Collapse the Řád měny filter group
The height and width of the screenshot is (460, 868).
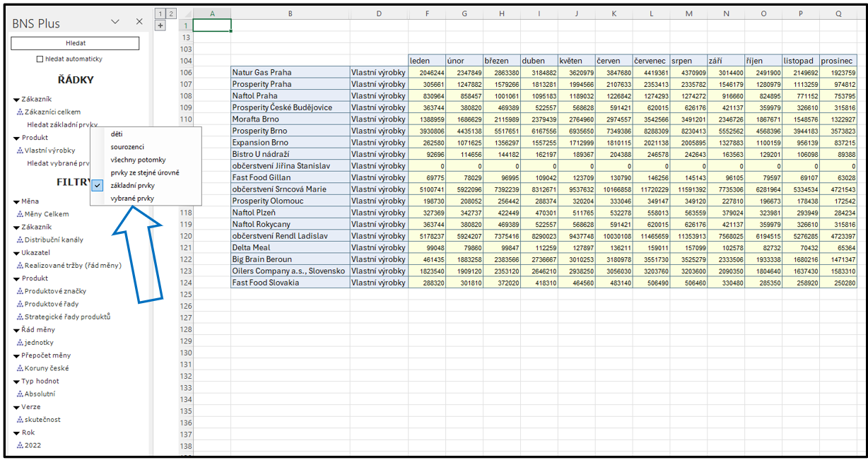(16, 330)
